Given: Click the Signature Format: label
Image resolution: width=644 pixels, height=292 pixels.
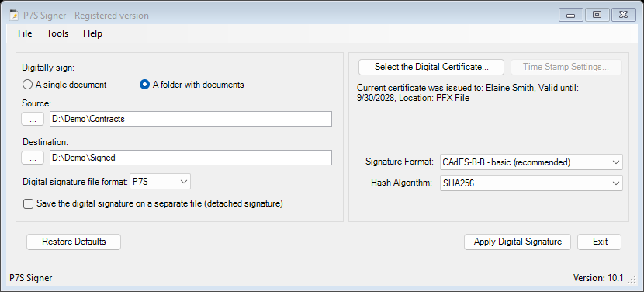Looking at the screenshot, I should pos(400,162).
